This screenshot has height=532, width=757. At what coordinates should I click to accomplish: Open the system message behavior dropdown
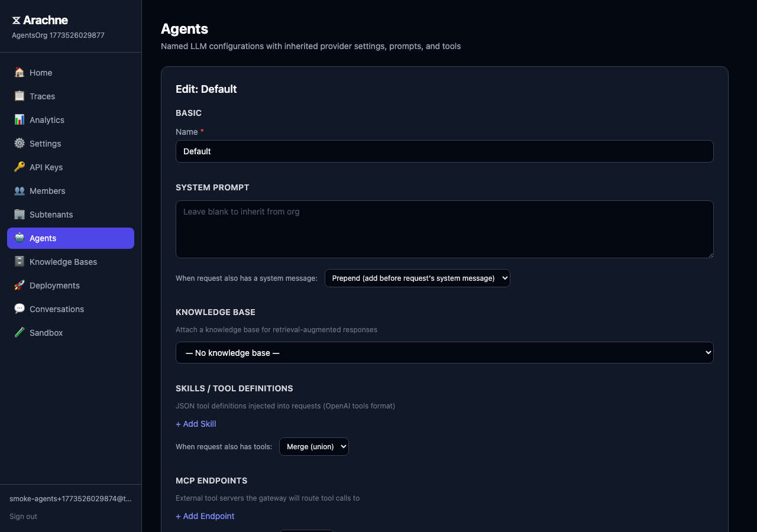[417, 278]
